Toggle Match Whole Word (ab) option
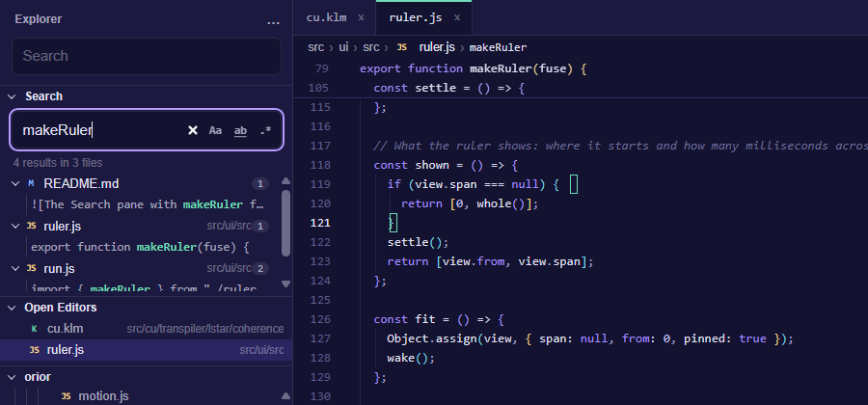868x405 pixels. click(240, 130)
